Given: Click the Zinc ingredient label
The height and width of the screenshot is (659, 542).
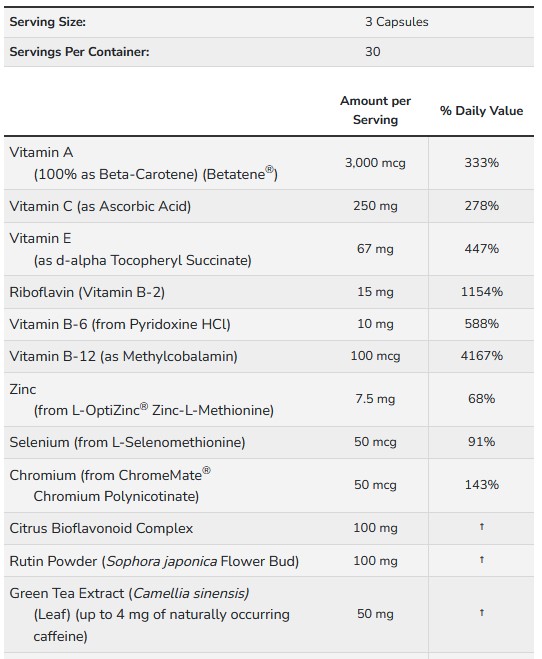Looking at the screenshot, I should [x=23, y=389].
